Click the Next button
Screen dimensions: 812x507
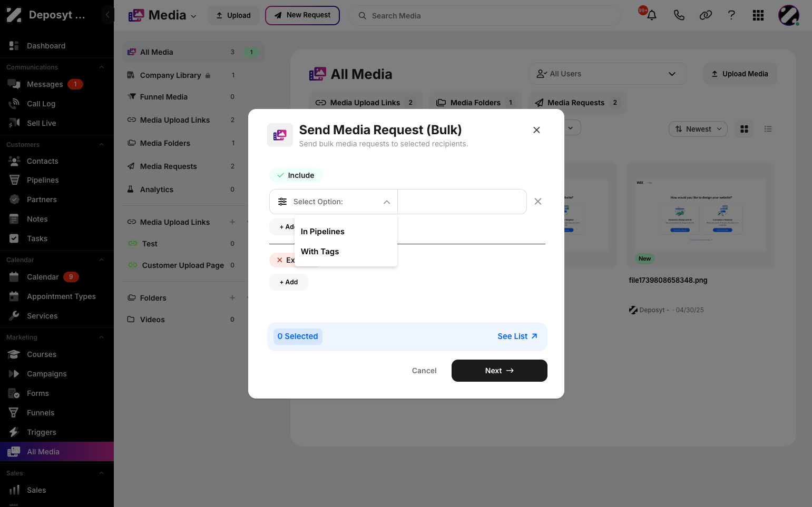click(x=499, y=371)
